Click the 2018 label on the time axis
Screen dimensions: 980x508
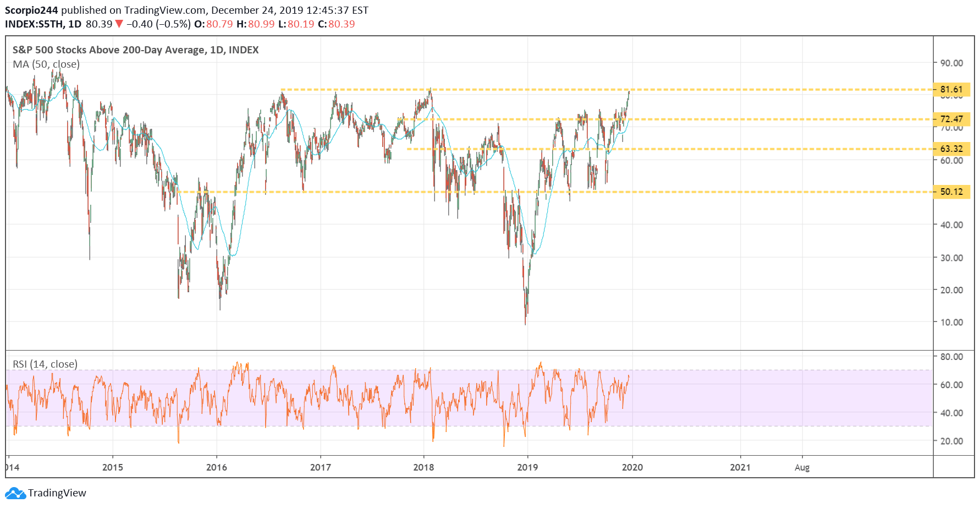pyautogui.click(x=423, y=467)
